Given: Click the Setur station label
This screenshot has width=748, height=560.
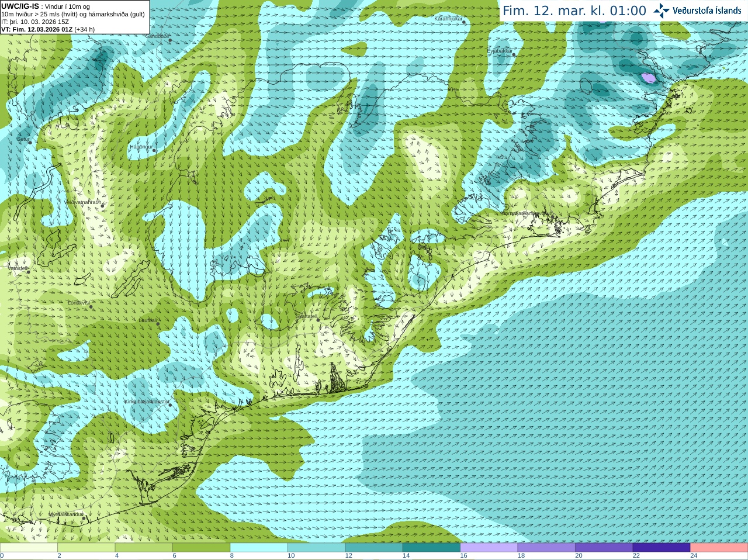Looking at the screenshot, I should tap(23, 139).
